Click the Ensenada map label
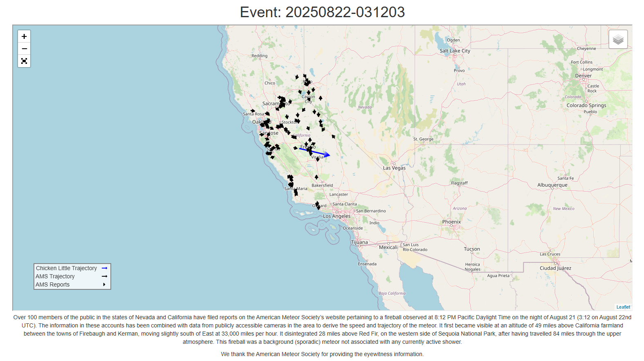644x361 pixels. point(367,264)
